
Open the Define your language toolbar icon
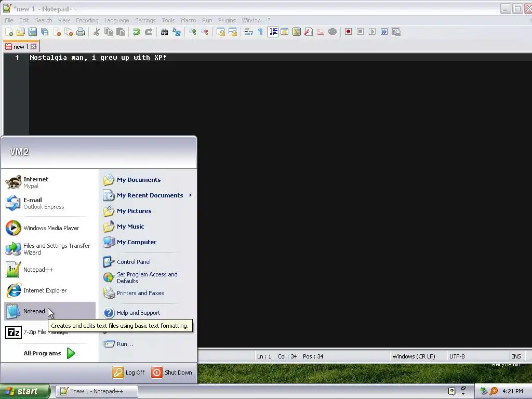click(284, 32)
